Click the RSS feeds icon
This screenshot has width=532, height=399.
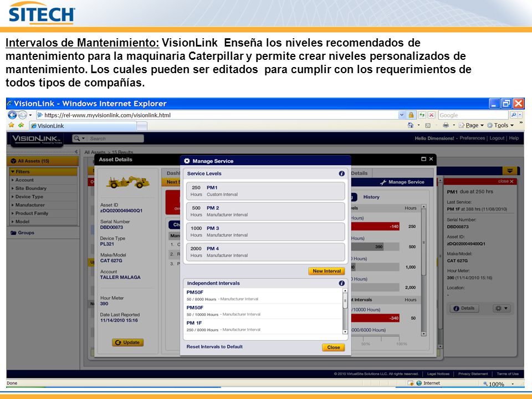click(428, 125)
